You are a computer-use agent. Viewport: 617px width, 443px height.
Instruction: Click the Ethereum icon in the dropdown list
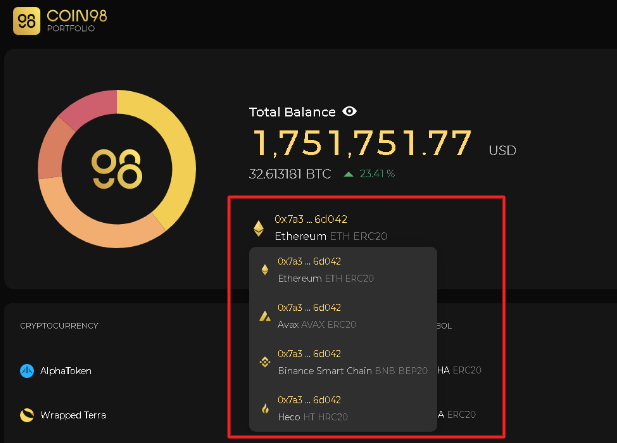(x=265, y=270)
